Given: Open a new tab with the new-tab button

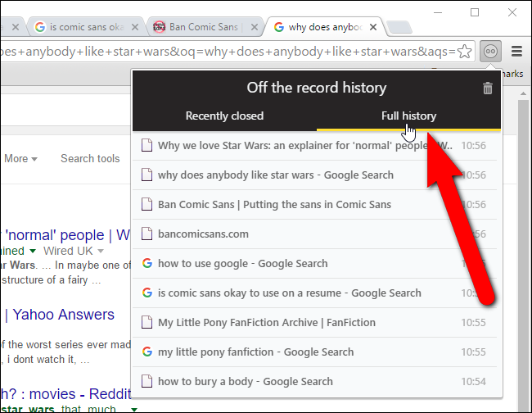Looking at the screenshot, I should pos(399,28).
